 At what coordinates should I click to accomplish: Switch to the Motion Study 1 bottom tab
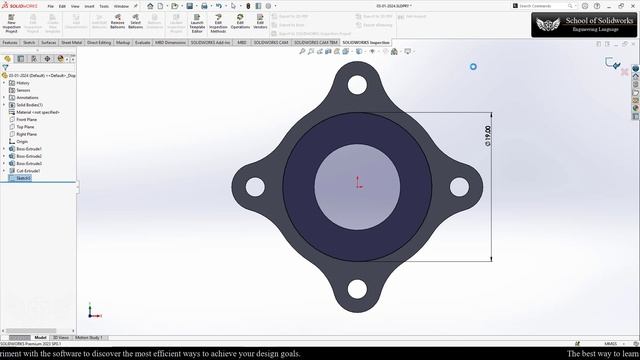89,338
